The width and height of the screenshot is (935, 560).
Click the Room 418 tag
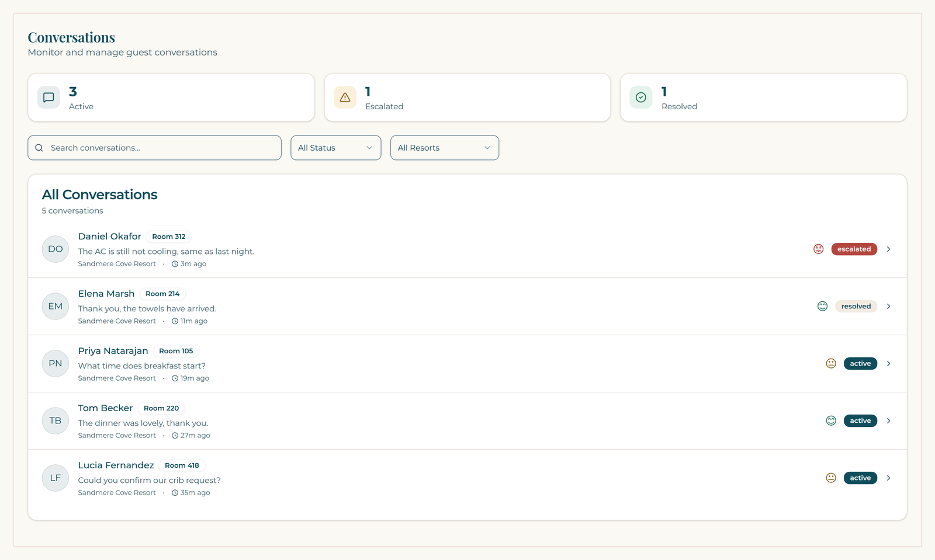pos(182,465)
